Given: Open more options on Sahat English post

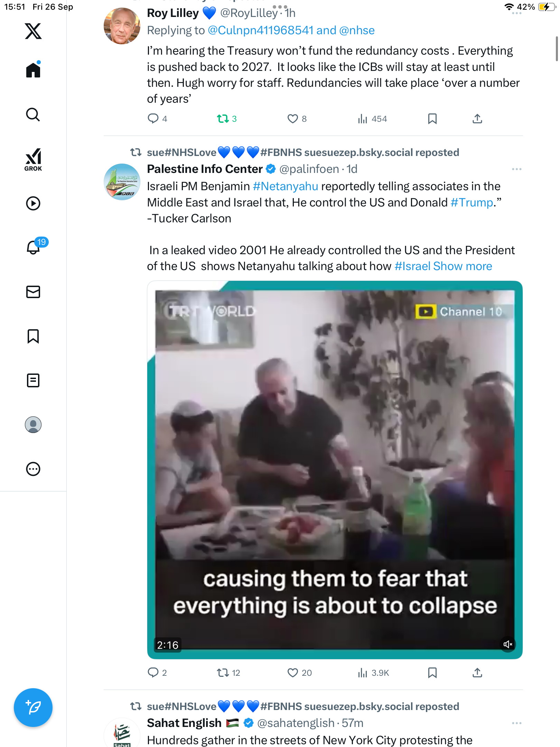Looking at the screenshot, I should pyautogui.click(x=516, y=723).
